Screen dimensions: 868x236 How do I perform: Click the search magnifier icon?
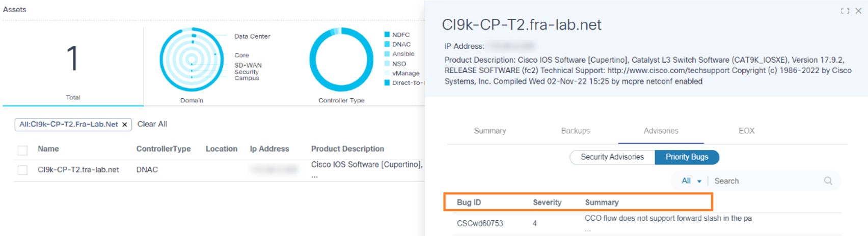[x=828, y=181]
